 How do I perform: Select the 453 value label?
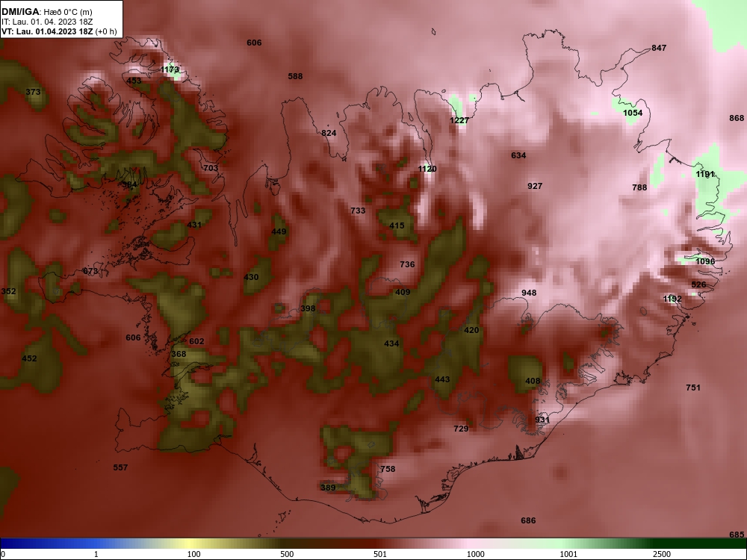click(x=134, y=81)
